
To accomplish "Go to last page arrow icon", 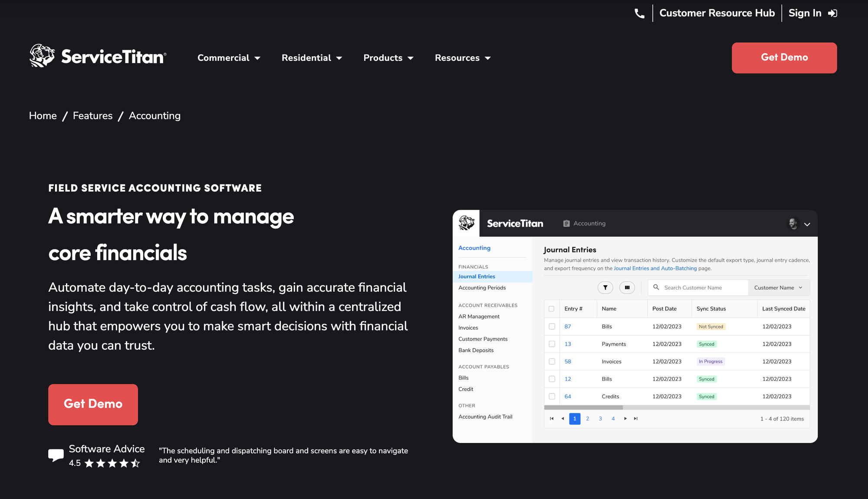I will tap(636, 419).
